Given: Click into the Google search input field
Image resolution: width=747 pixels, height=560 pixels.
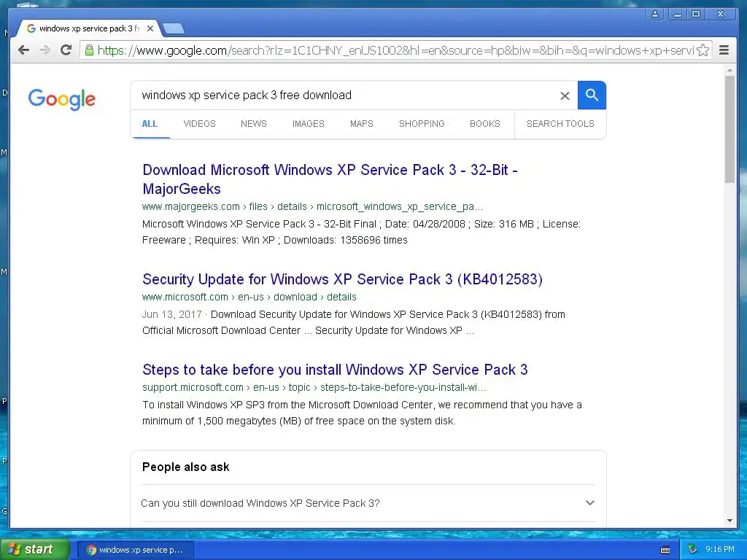Looking at the screenshot, I should coord(348,96).
